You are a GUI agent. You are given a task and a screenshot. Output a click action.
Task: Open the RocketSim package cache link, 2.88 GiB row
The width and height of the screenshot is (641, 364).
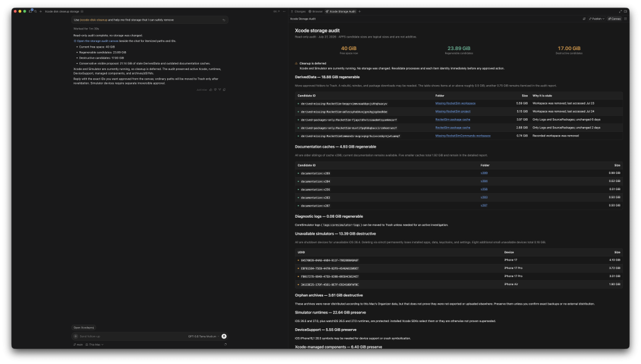453,128
